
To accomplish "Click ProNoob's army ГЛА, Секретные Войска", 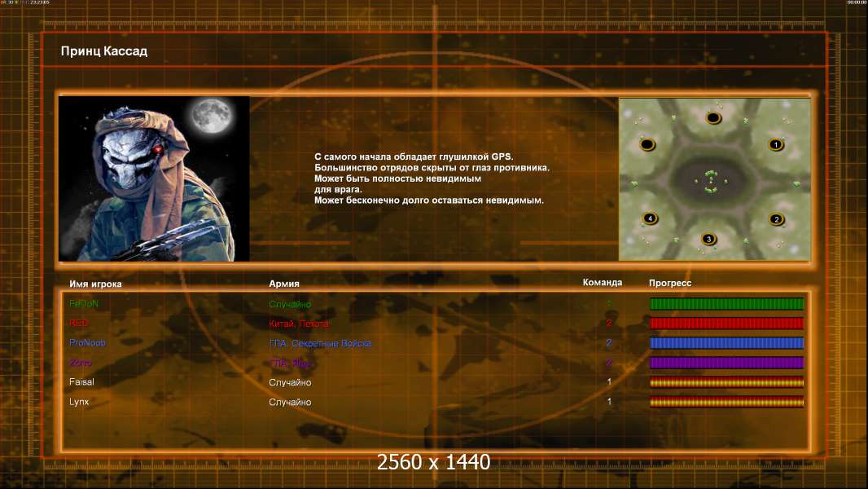I will coord(320,343).
